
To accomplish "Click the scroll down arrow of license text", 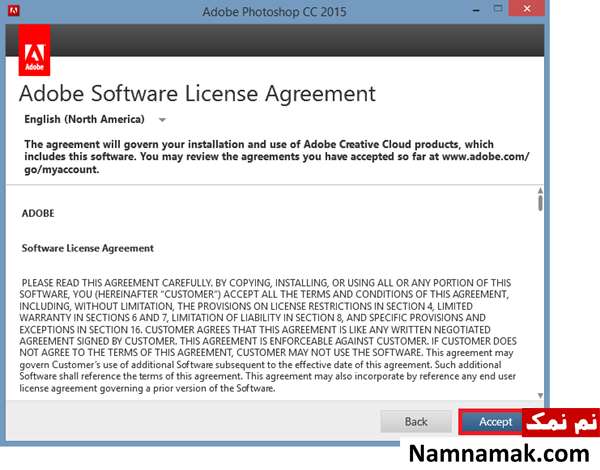I will (540, 395).
